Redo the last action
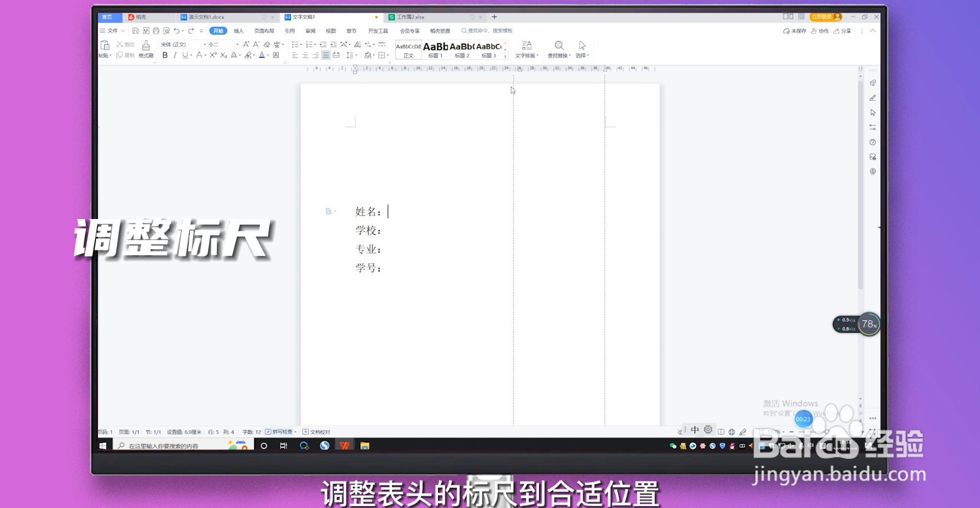 190,31
